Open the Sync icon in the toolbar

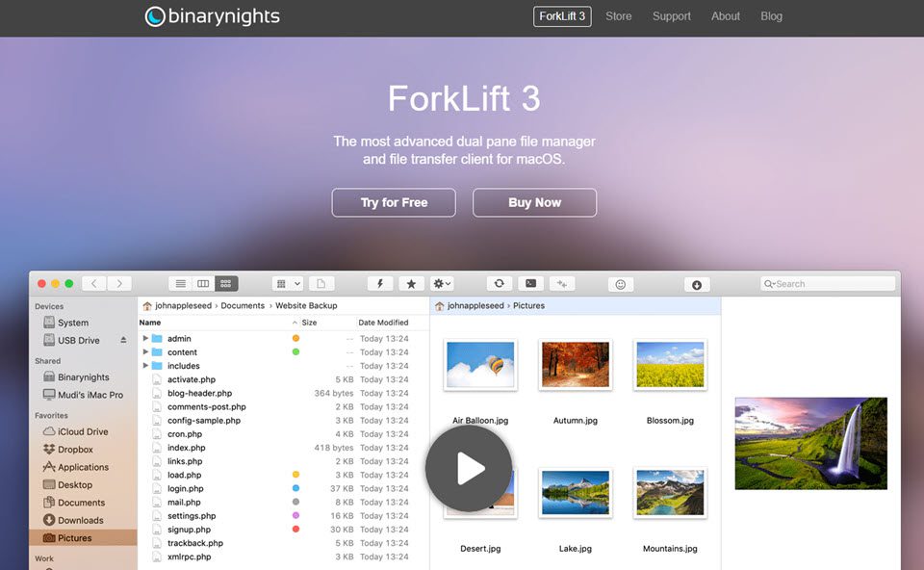(x=500, y=283)
